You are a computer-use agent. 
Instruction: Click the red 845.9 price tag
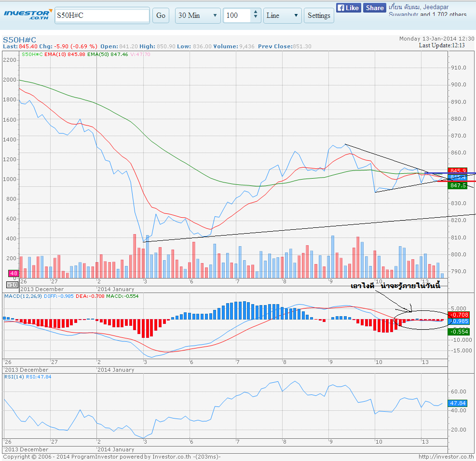coord(458,170)
